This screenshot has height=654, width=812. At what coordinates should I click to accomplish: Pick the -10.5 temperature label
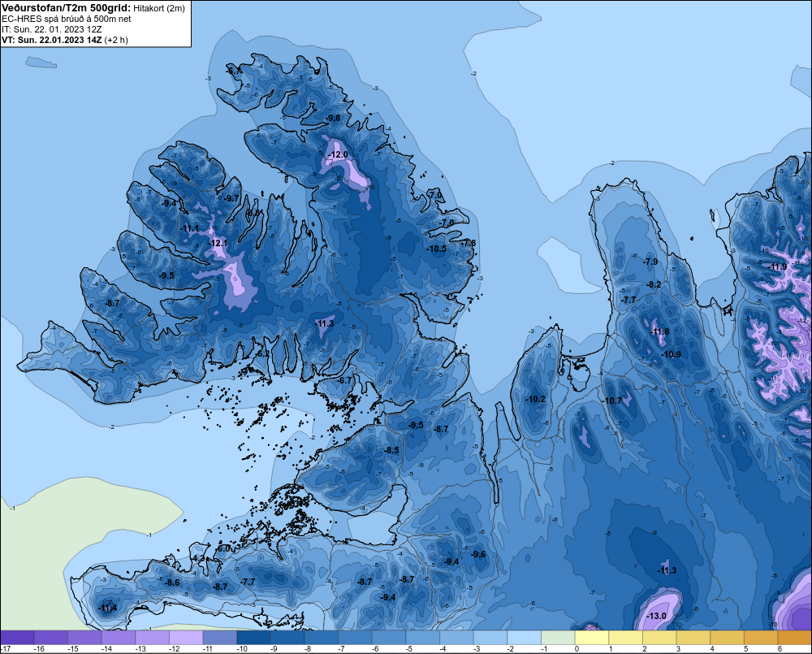(437, 249)
